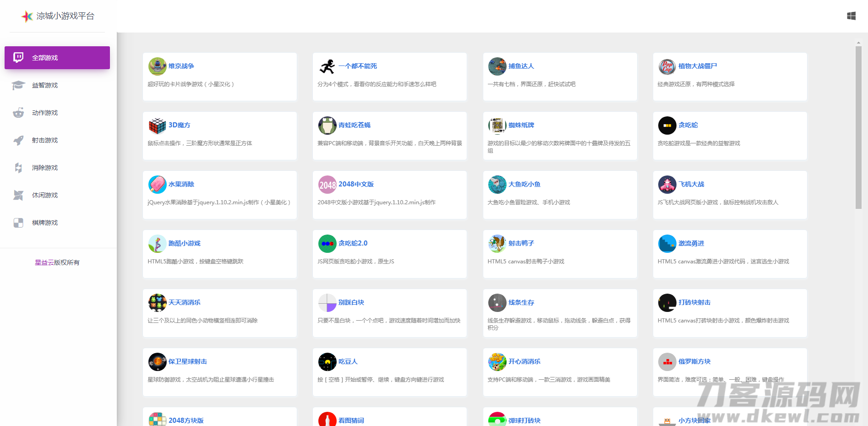
Task: Select the 射击游戏 rocket icon
Action: pyautogui.click(x=18, y=140)
